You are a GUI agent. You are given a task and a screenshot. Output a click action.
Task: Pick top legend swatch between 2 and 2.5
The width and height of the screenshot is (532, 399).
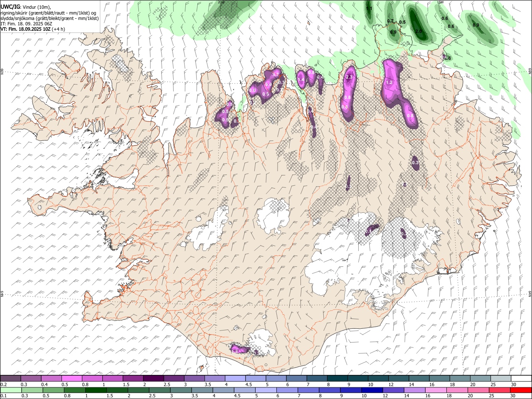tap(153, 378)
